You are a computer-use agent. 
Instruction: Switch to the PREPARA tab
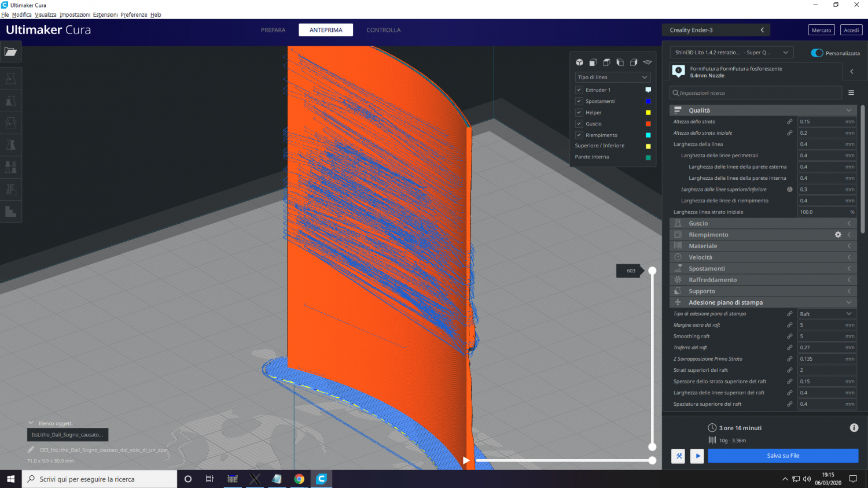(x=273, y=30)
